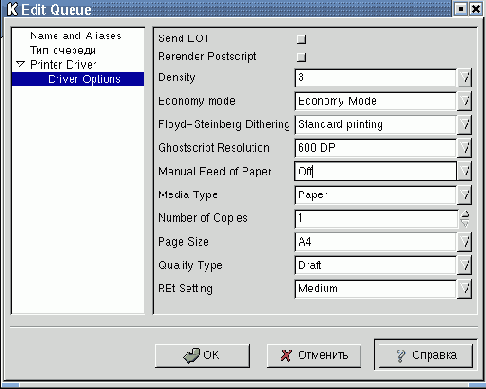The width and height of the screenshot is (486, 389).
Task: Expand the Floyd-Steinberg Dithering dropdown
Action: (465, 125)
